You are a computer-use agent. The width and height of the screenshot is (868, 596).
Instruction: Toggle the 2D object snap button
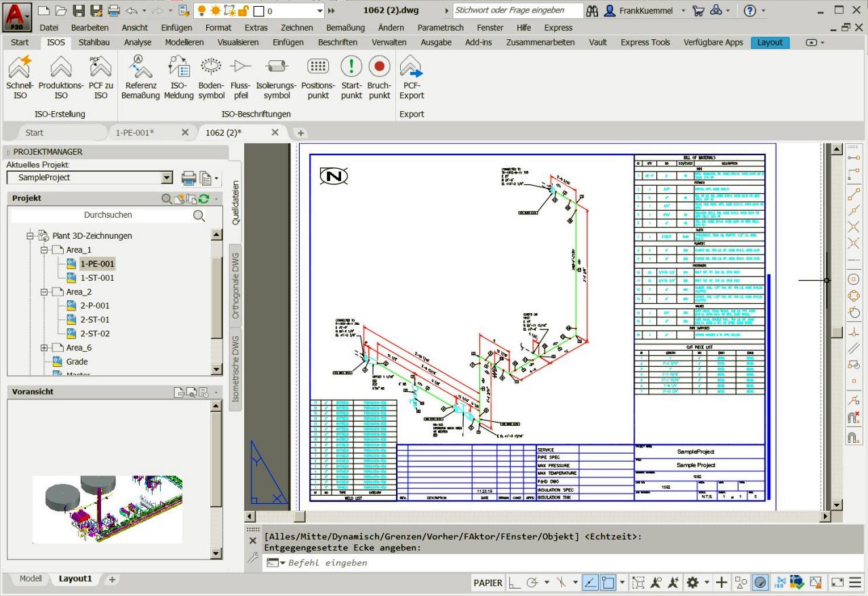coord(608,582)
